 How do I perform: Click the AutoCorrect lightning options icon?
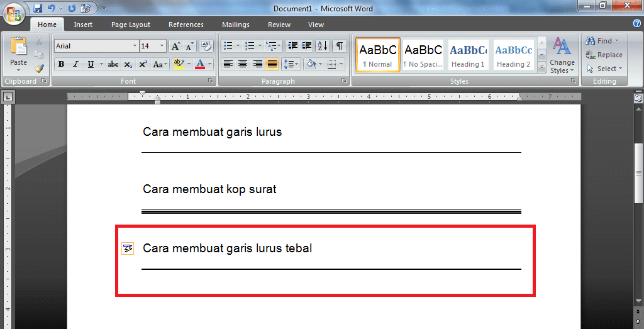pyautogui.click(x=128, y=248)
